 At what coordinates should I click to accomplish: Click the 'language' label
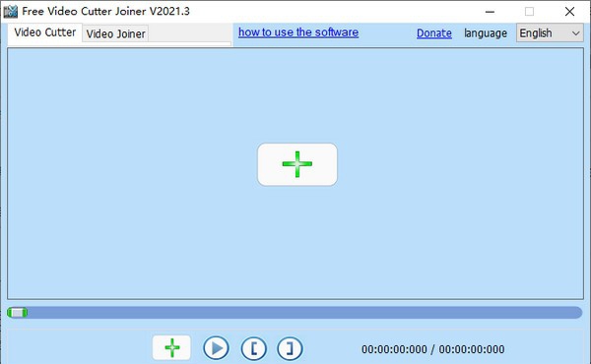[x=486, y=33]
